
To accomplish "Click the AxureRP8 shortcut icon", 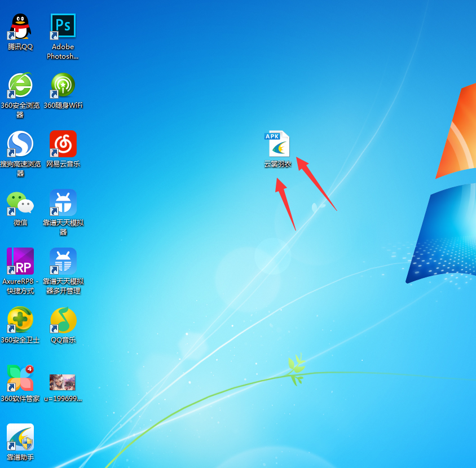I will [20, 261].
